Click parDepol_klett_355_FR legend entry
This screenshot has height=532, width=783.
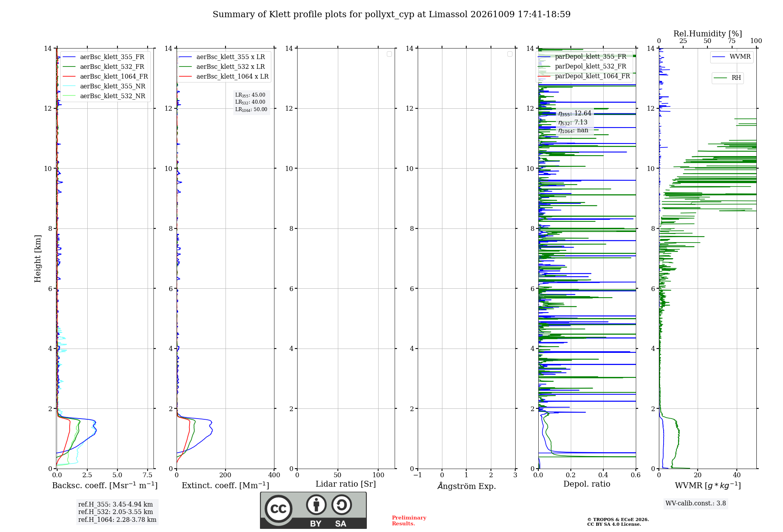583,57
